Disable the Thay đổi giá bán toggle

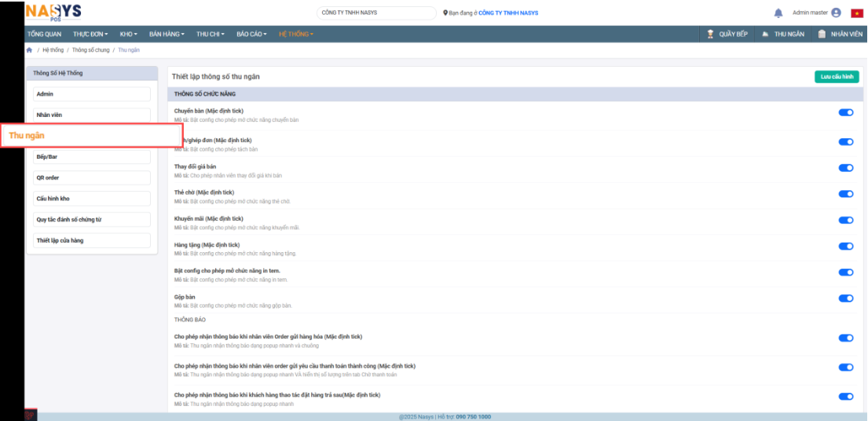pyautogui.click(x=846, y=168)
